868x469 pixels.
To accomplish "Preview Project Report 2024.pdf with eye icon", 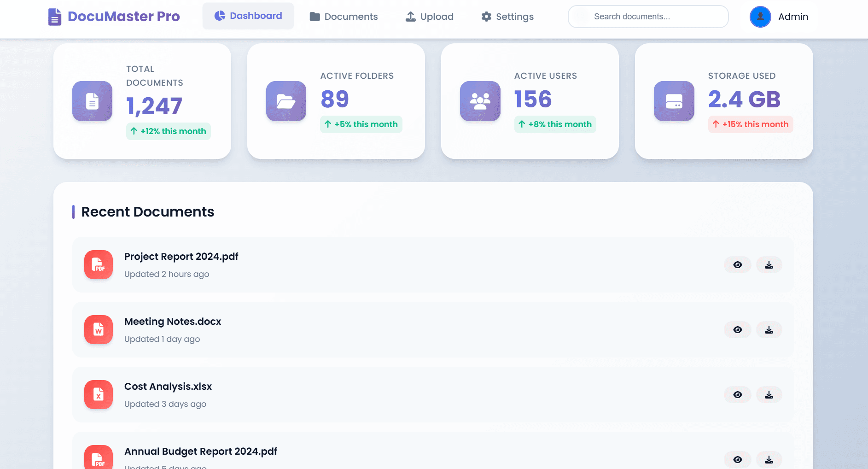I will (x=738, y=265).
